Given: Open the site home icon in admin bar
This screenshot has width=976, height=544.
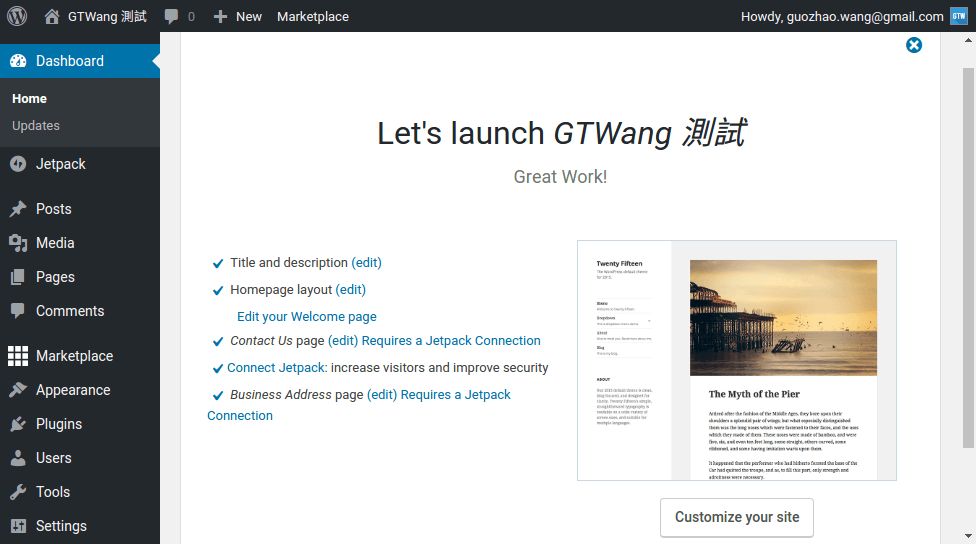Looking at the screenshot, I should 52,16.
